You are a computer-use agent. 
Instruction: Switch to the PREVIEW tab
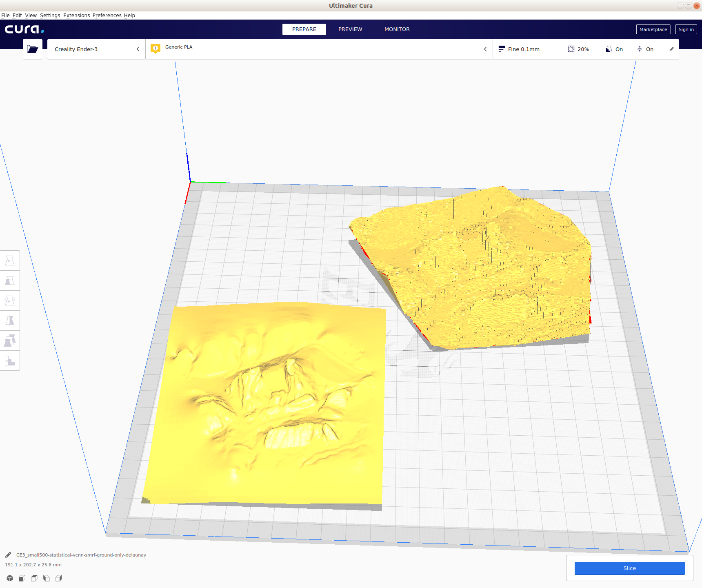tap(350, 29)
